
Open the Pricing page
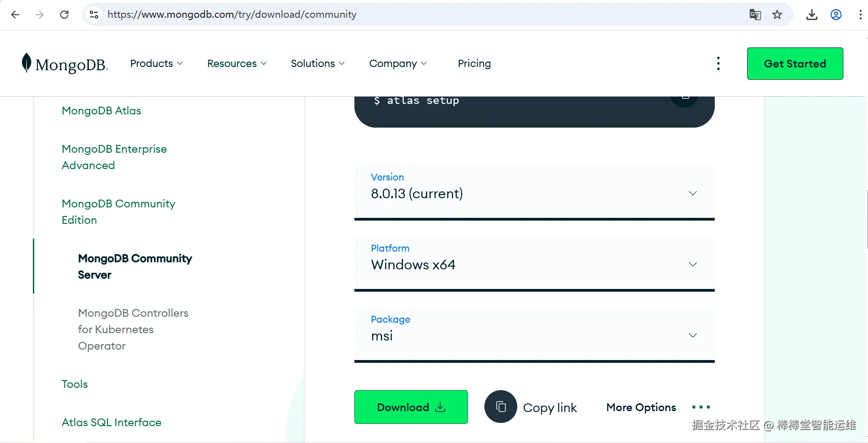[x=474, y=63]
